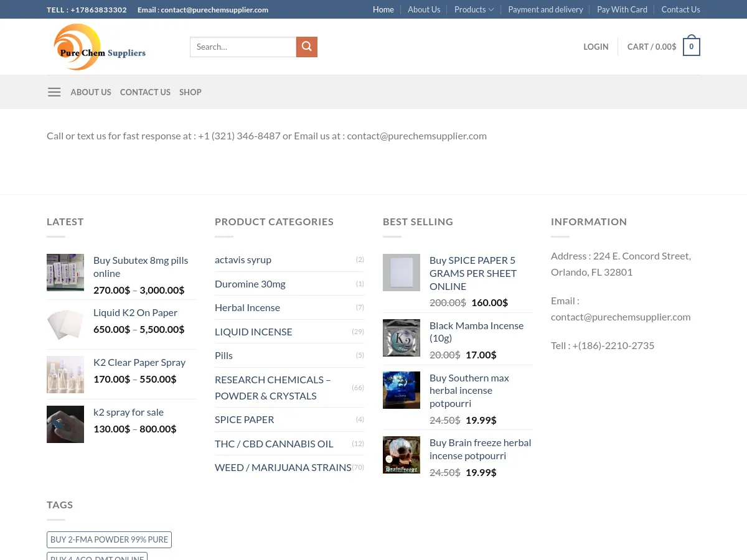Expand the Products dropdown in top navigation
Screen dimensions: 747x560
click(474, 9)
